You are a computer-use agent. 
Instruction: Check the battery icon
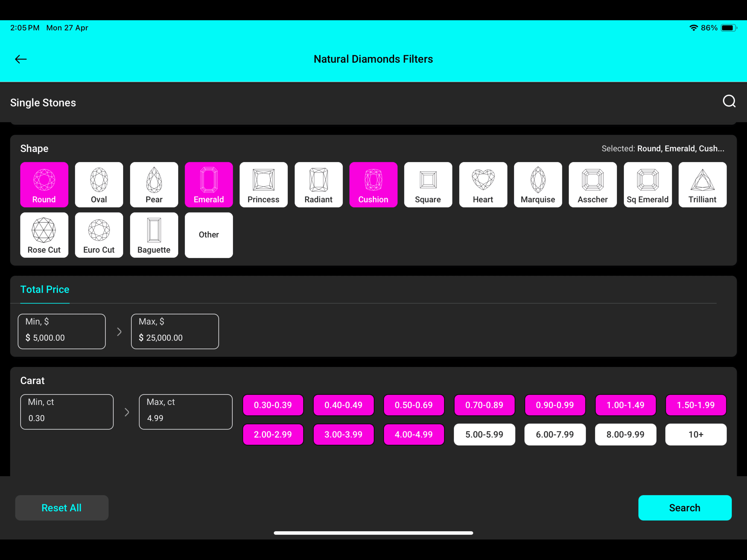click(x=728, y=28)
